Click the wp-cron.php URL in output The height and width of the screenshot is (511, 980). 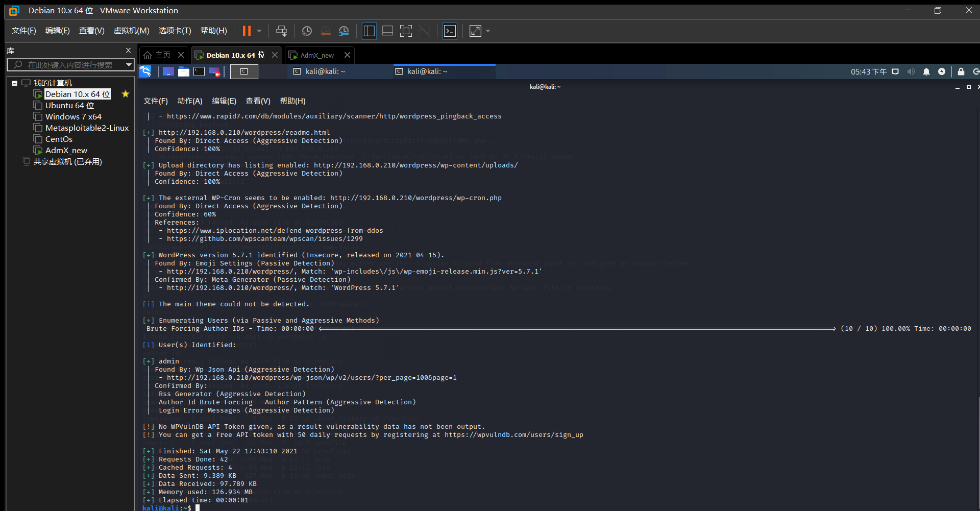pos(415,198)
